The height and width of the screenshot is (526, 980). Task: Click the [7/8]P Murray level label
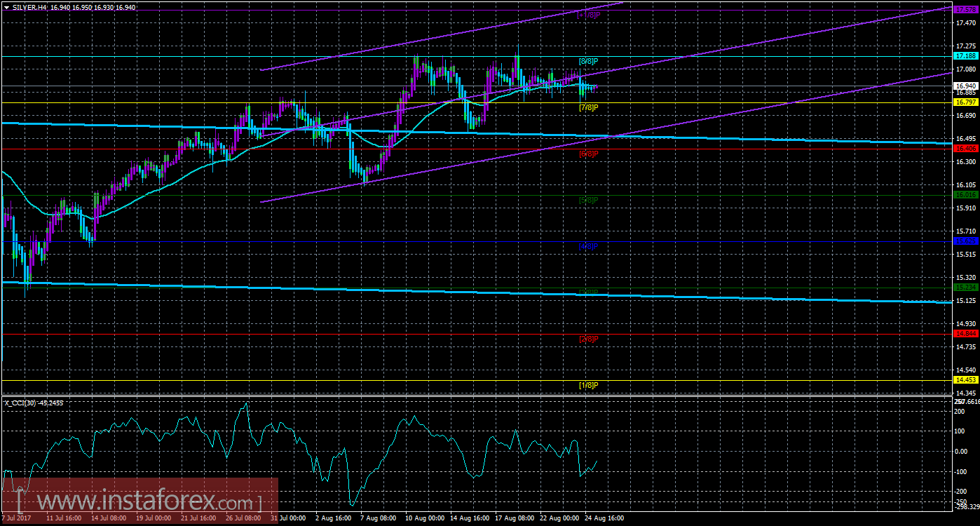tap(588, 107)
